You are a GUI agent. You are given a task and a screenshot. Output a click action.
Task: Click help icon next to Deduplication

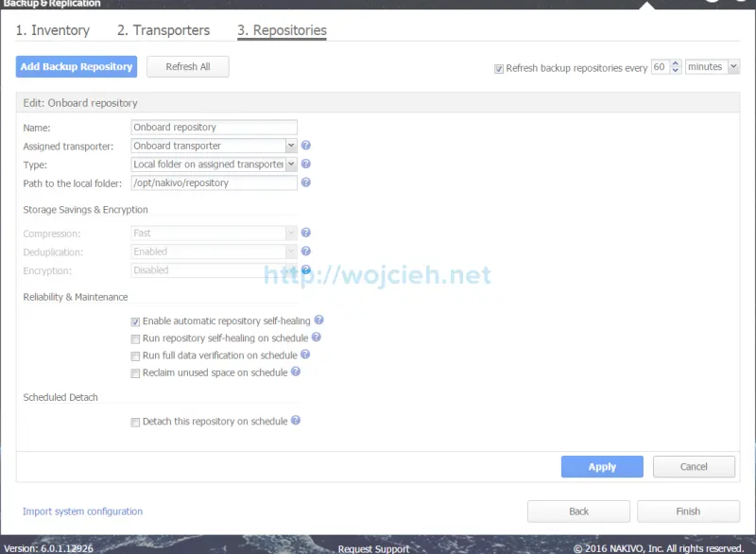tap(306, 251)
